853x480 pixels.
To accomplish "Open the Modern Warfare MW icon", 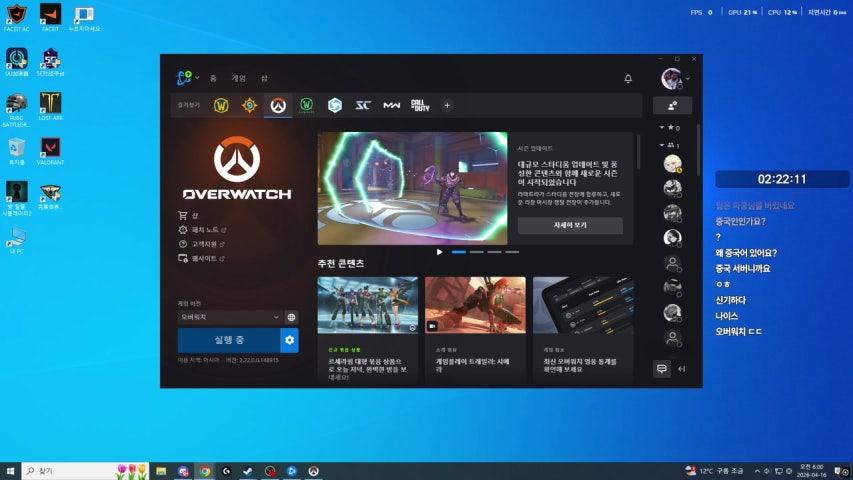I will click(x=392, y=105).
